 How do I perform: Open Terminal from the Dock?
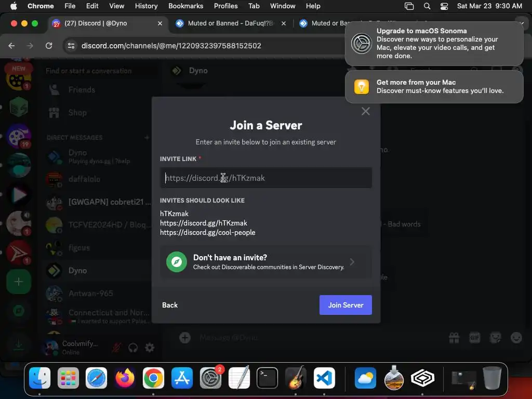click(x=267, y=378)
